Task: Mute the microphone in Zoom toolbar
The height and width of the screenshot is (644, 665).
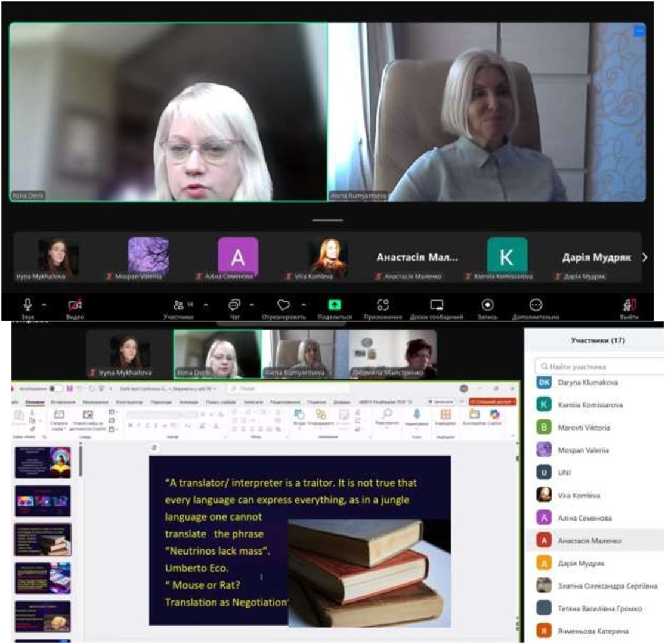Action: pos(27,304)
